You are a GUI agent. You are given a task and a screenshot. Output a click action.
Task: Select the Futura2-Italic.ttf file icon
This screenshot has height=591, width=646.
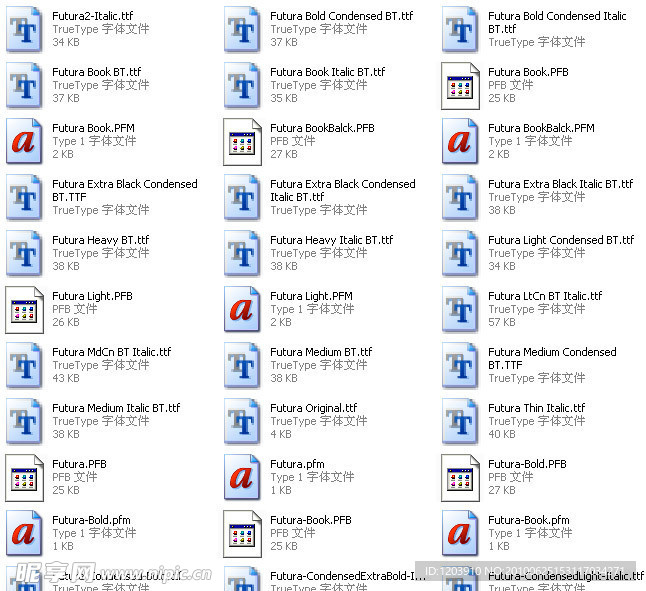[24, 29]
